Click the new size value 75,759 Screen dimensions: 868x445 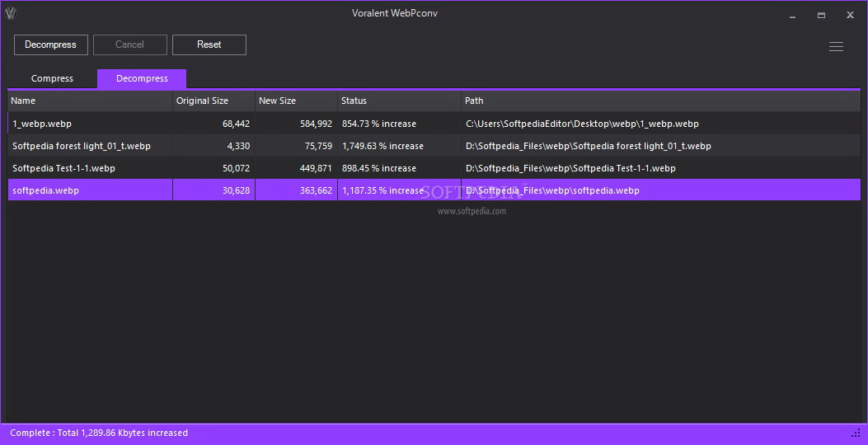(x=318, y=146)
